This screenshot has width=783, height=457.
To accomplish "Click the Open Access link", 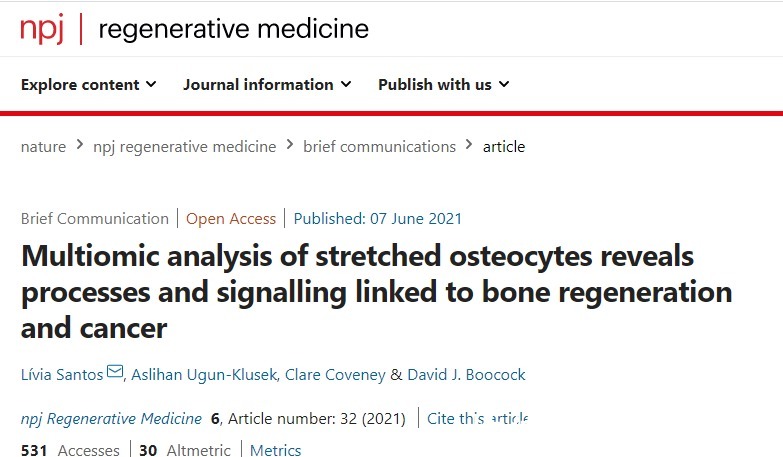I will (x=231, y=218).
